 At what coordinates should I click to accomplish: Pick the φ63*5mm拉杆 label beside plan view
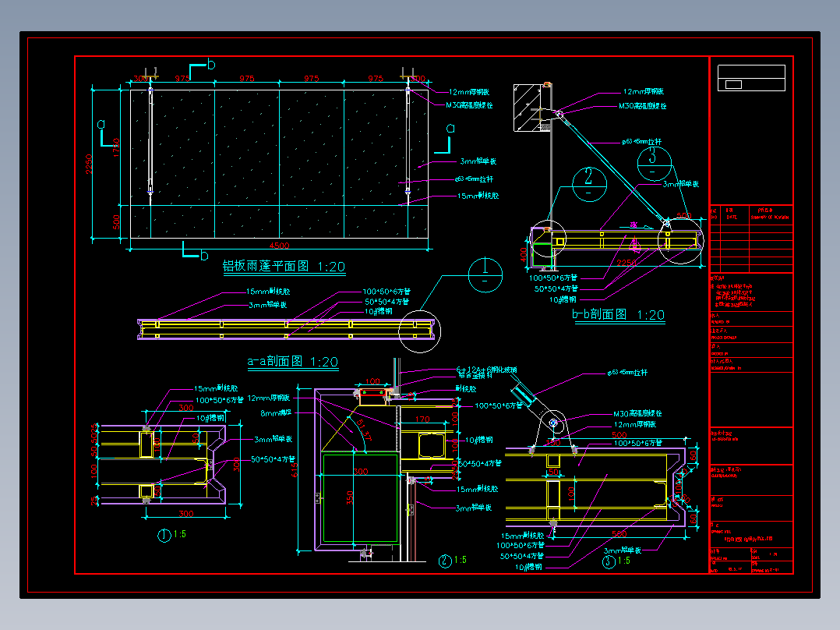(x=474, y=179)
